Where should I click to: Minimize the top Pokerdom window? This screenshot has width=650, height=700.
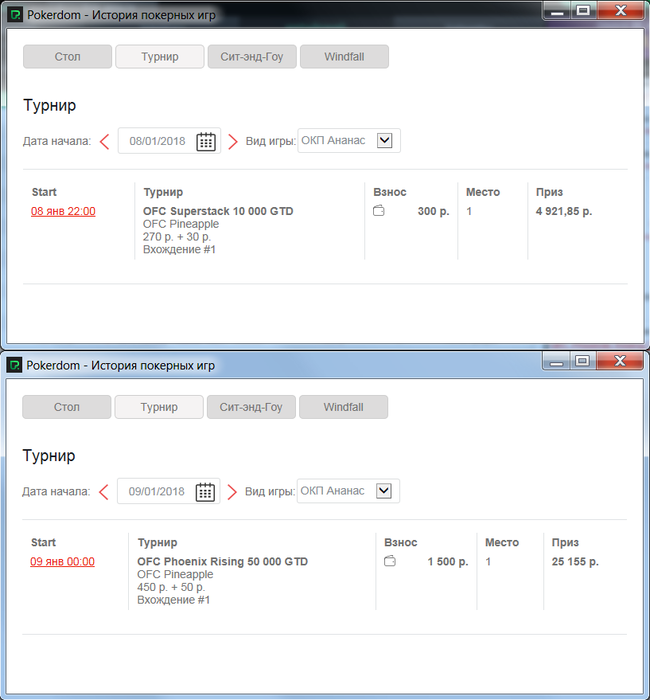coord(557,11)
